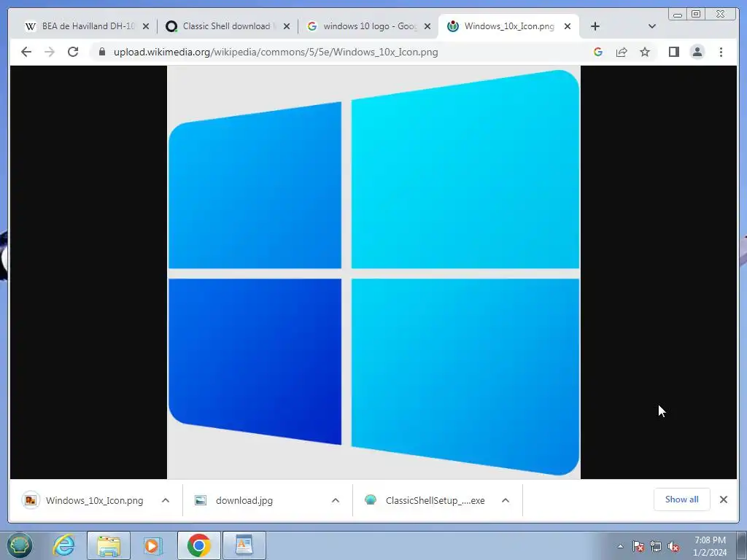Share this page using the share icon

tap(622, 52)
